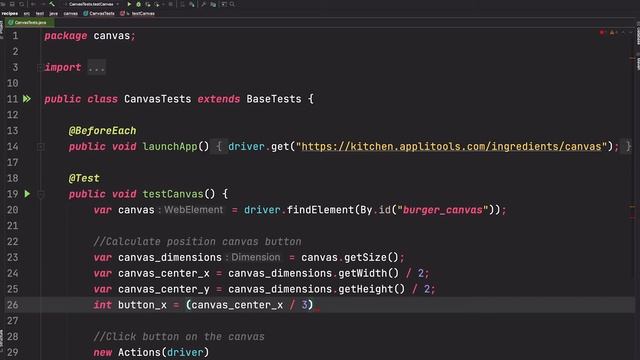Image resolution: width=640 pixels, height=360 pixels.
Task: Click the launchApp method name on line 14
Action: tap(170, 147)
